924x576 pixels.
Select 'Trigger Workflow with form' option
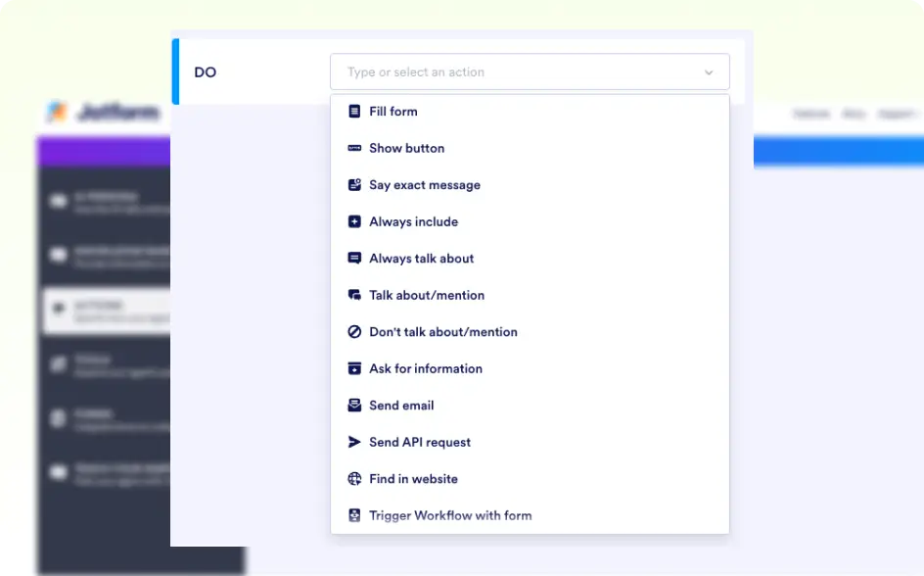(450, 515)
